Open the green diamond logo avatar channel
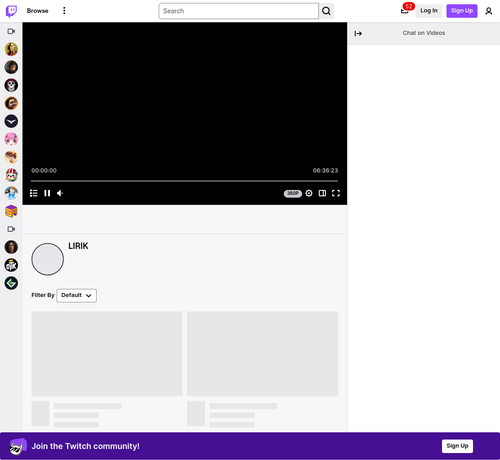 [11, 283]
